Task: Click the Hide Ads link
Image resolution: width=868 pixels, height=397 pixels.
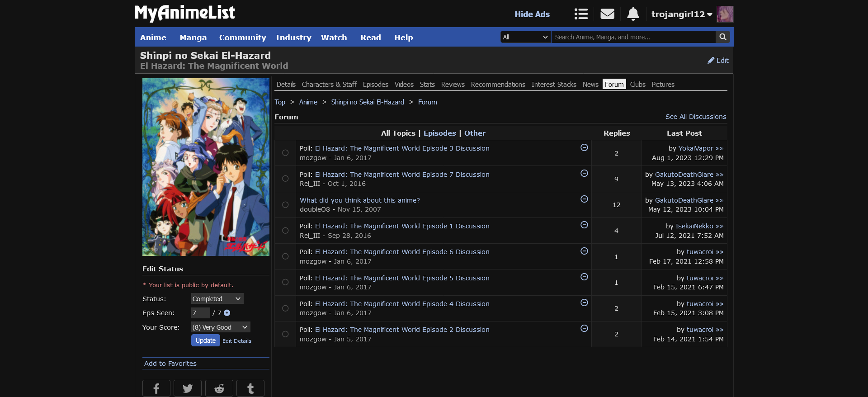Action: [x=532, y=14]
